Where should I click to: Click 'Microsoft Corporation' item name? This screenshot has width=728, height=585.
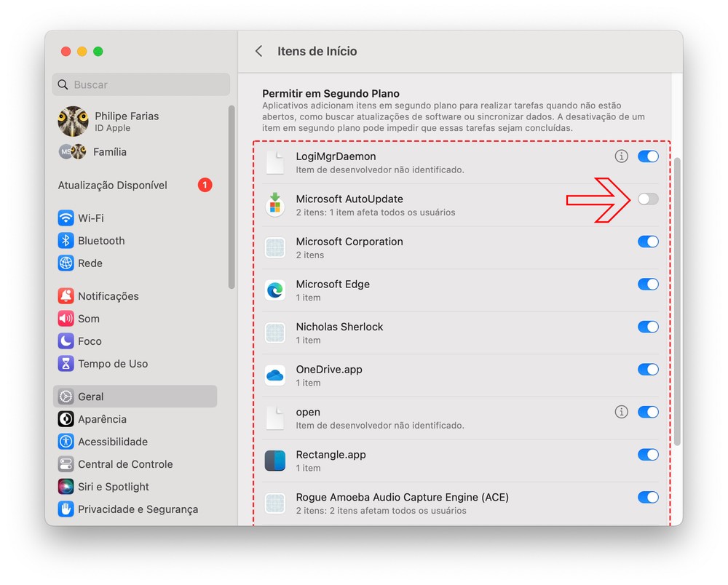[349, 242]
